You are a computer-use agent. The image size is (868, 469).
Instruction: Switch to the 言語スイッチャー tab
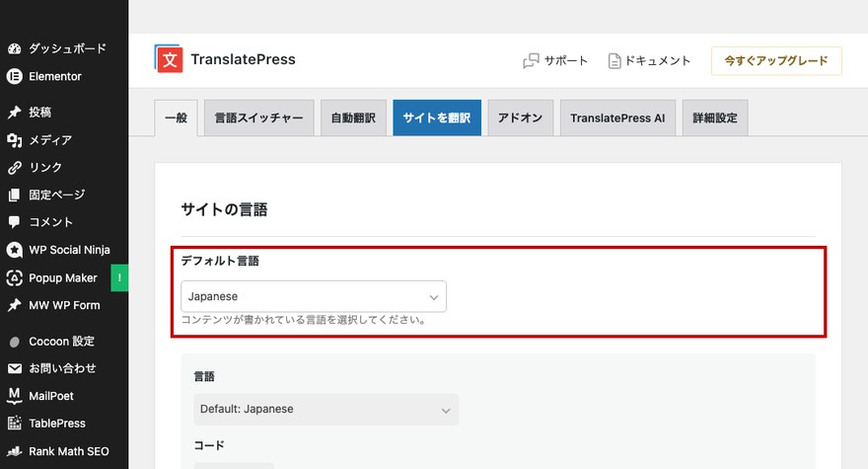pos(259,117)
